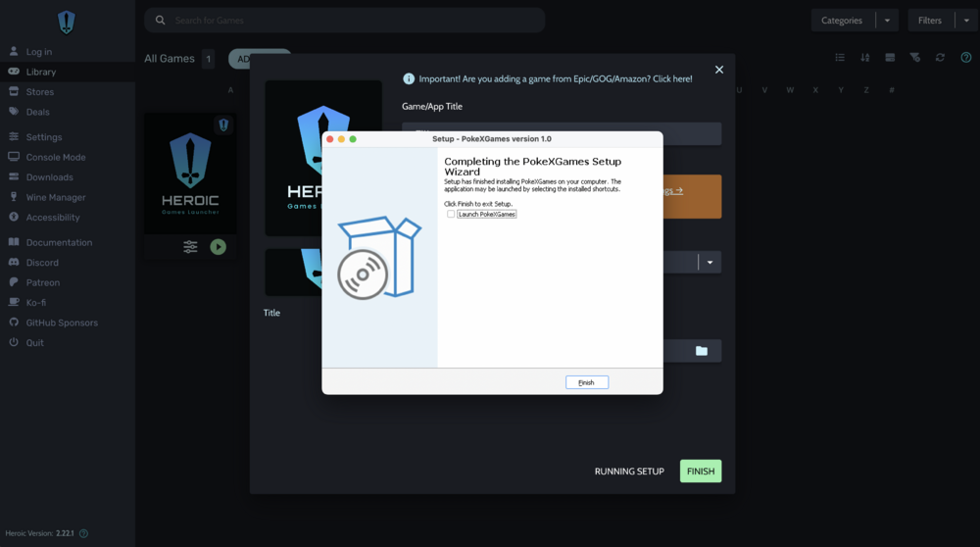Jump to letter Z in alphabet filter
The image size is (980, 547).
click(x=866, y=90)
